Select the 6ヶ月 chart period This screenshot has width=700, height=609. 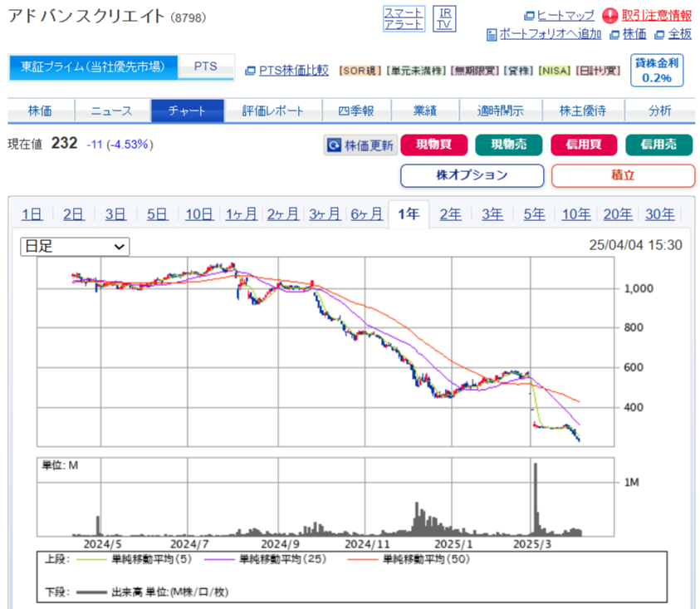[x=366, y=214]
